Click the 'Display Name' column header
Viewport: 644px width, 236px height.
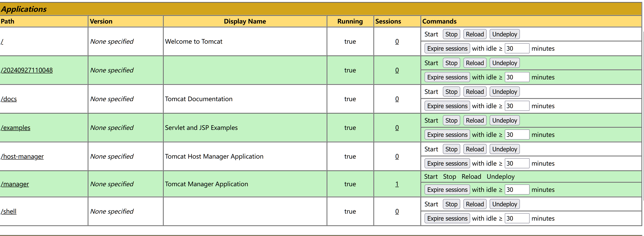(245, 21)
